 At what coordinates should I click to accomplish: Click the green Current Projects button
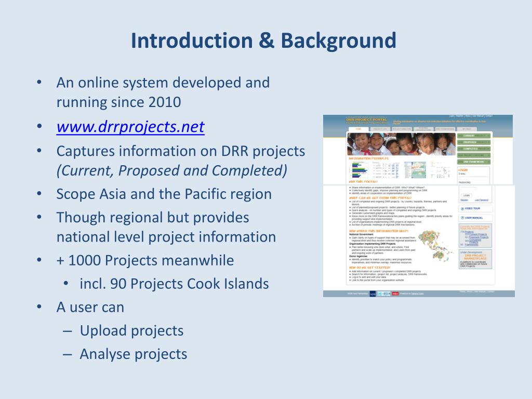474,136
